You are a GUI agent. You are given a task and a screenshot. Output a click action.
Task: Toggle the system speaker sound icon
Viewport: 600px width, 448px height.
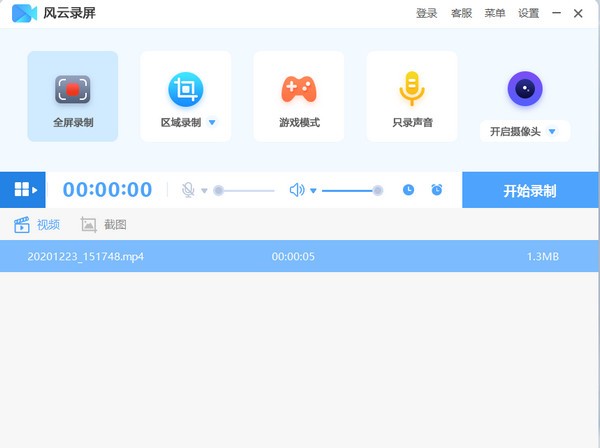(296, 190)
